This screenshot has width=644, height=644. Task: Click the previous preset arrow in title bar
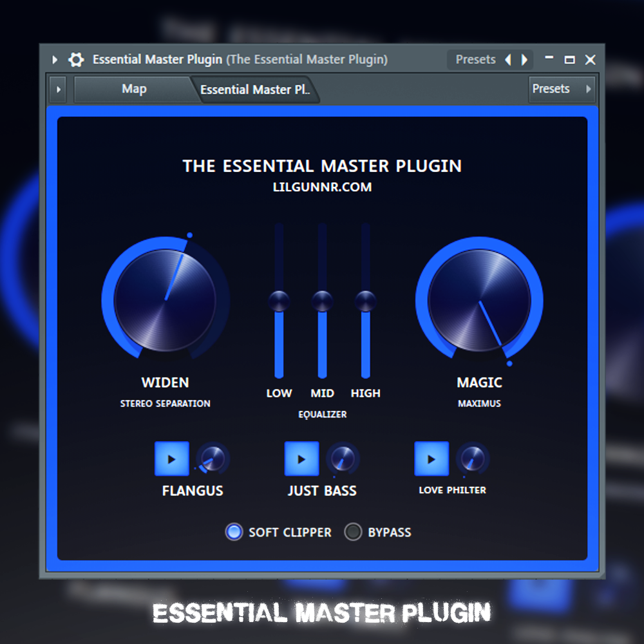coord(508,60)
